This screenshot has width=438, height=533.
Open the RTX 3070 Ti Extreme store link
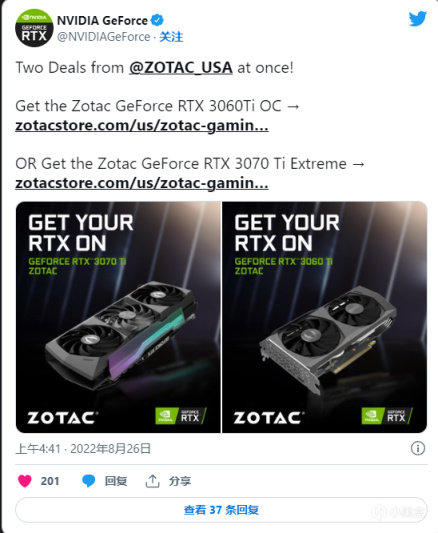tap(142, 183)
